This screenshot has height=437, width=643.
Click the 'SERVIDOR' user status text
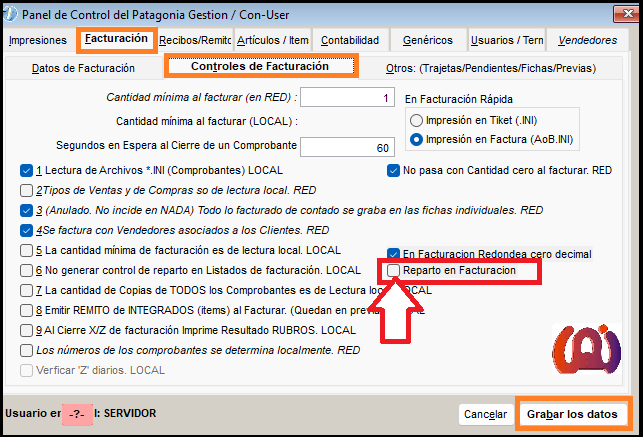coord(130,413)
